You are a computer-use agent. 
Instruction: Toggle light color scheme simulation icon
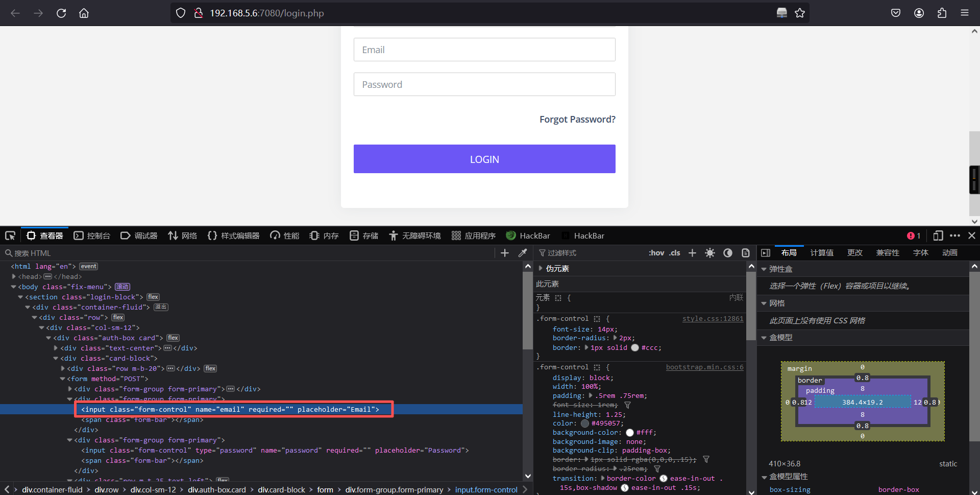[x=710, y=253]
